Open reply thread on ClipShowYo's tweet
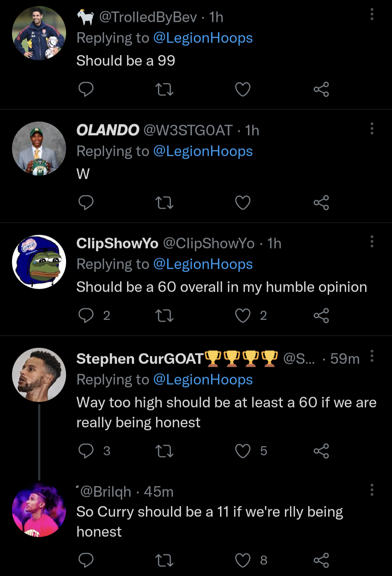 (x=86, y=315)
